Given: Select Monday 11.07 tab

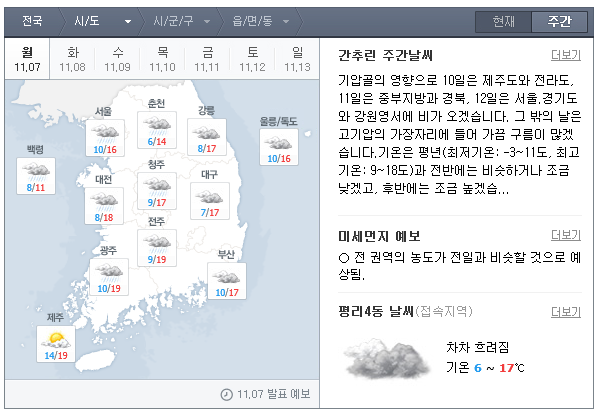Looking at the screenshot, I should pyautogui.click(x=27, y=59).
